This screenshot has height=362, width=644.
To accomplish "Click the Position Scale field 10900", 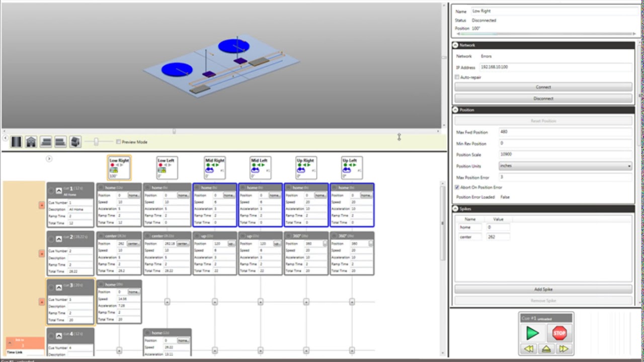I will (x=566, y=154).
